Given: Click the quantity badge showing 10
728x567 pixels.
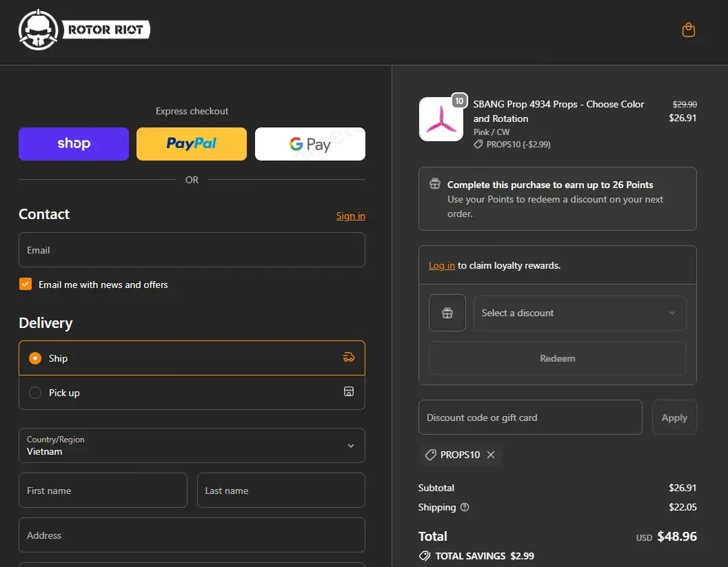Looking at the screenshot, I should pos(459,101).
